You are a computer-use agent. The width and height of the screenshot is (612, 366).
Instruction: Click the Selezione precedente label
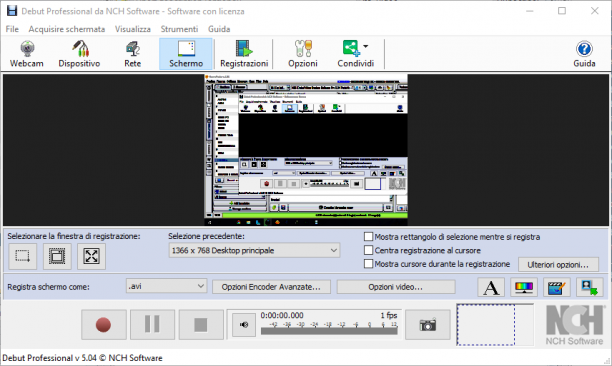click(x=206, y=236)
